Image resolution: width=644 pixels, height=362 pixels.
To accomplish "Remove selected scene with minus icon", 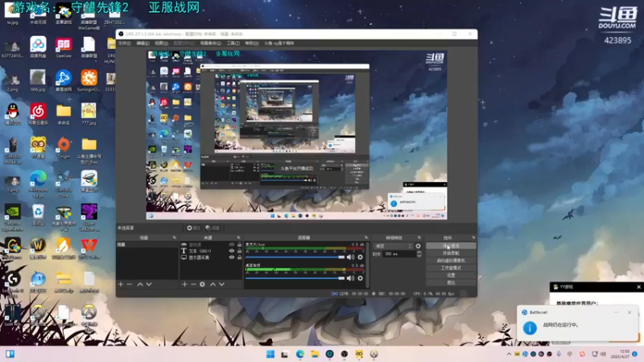I will tap(130, 284).
